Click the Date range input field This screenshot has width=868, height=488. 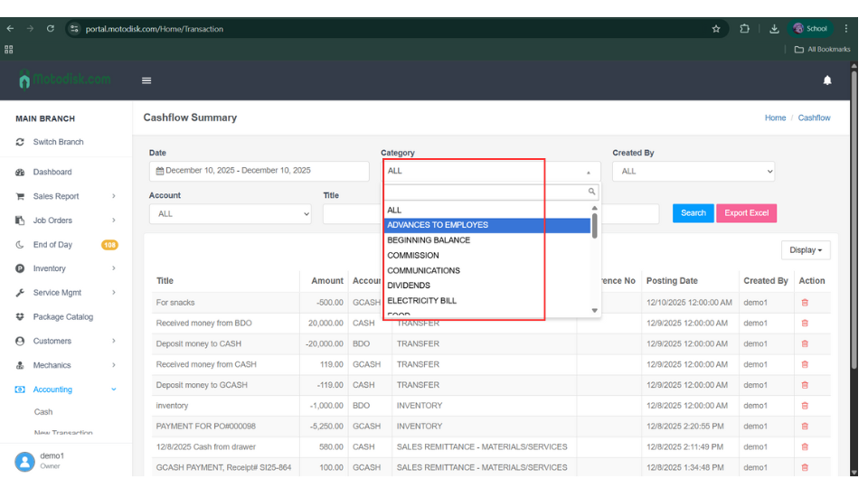(259, 171)
